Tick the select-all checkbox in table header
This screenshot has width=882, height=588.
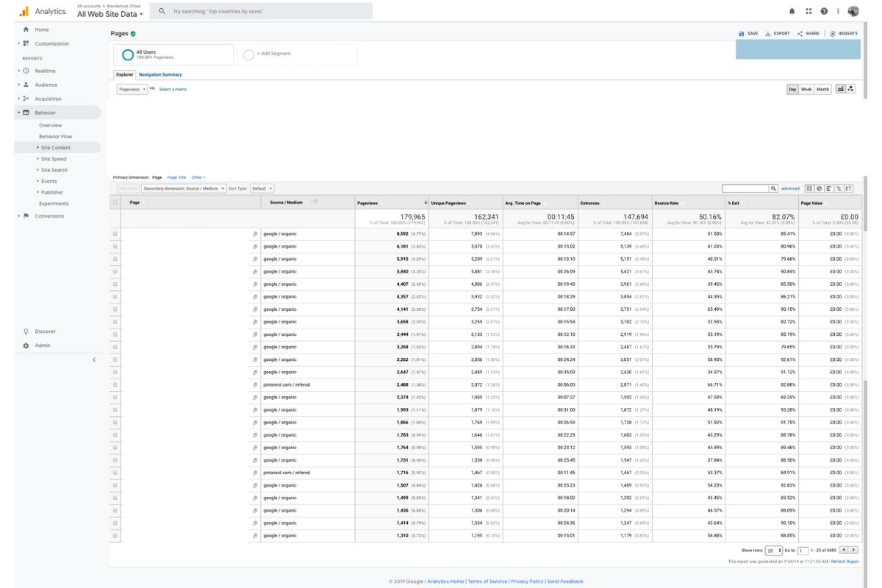[115, 202]
